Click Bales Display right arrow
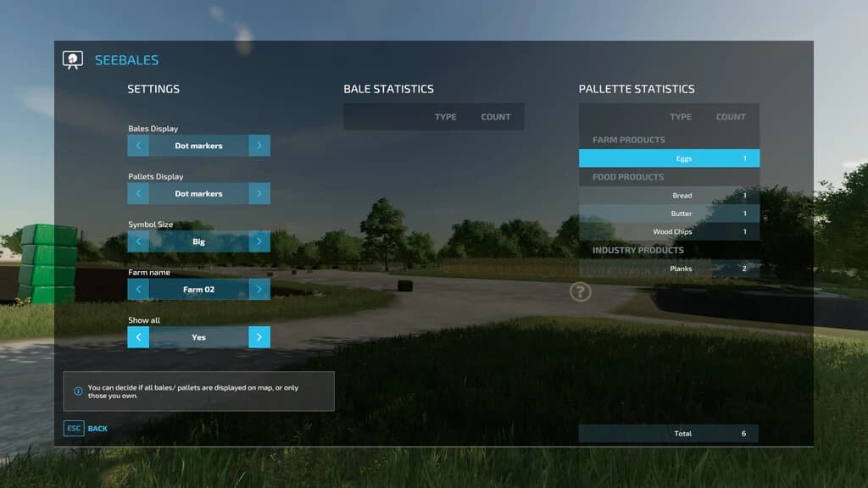The height and width of the screenshot is (488, 868). coord(259,146)
